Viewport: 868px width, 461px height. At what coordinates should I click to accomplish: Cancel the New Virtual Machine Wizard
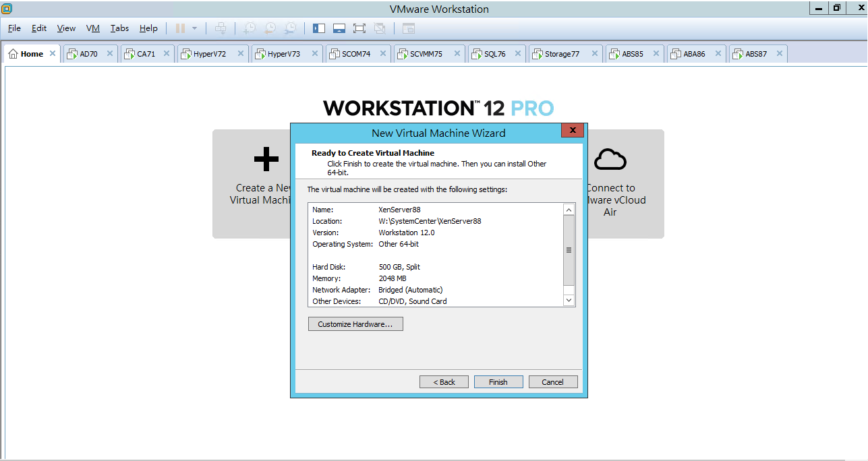click(x=553, y=382)
